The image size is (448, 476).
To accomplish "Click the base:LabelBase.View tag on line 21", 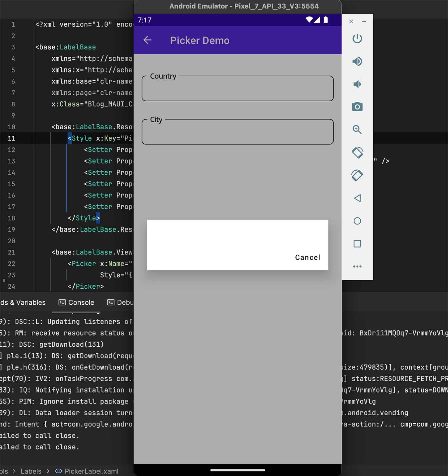I will (x=92, y=252).
